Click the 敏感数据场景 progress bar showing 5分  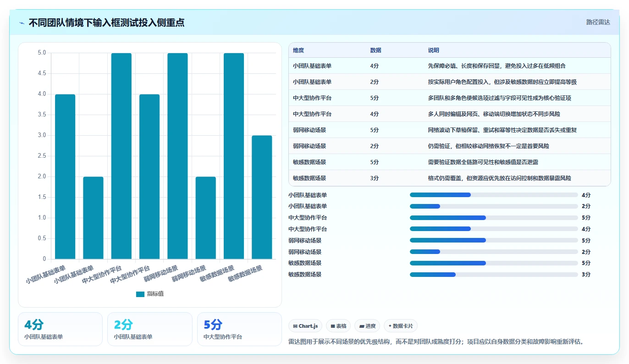pyautogui.click(x=494, y=263)
